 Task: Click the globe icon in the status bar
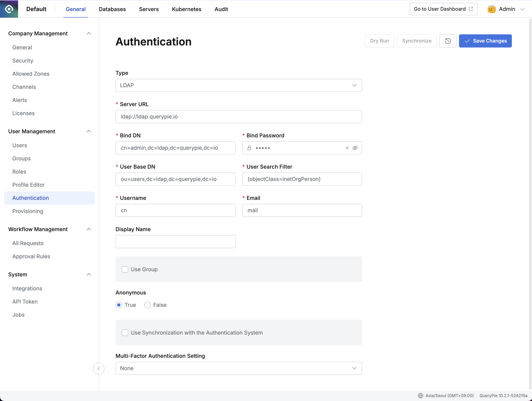point(420,395)
